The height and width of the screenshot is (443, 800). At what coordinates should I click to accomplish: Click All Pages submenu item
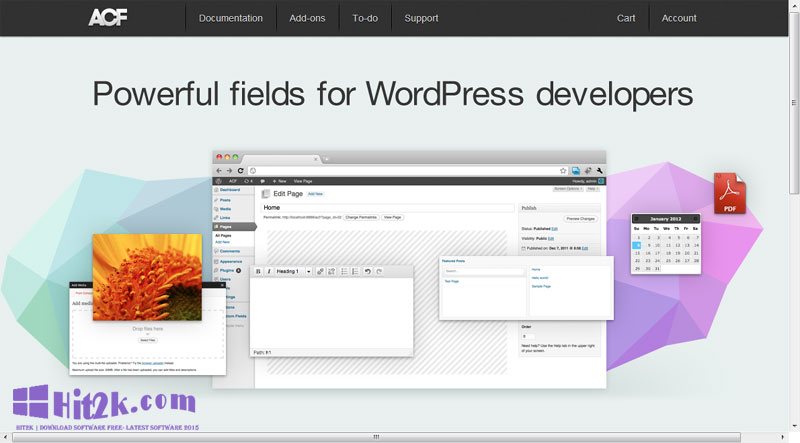[223, 236]
